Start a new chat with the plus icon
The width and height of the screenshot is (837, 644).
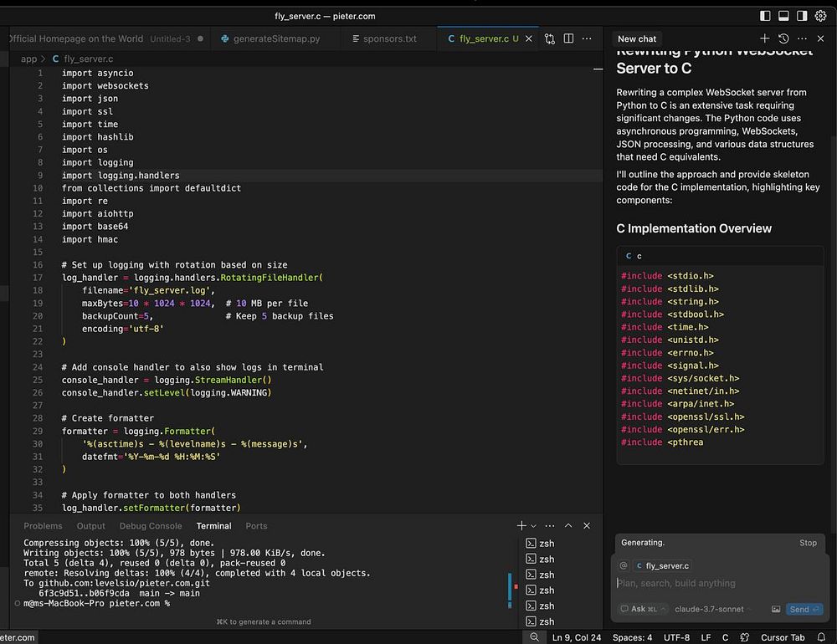(764, 38)
